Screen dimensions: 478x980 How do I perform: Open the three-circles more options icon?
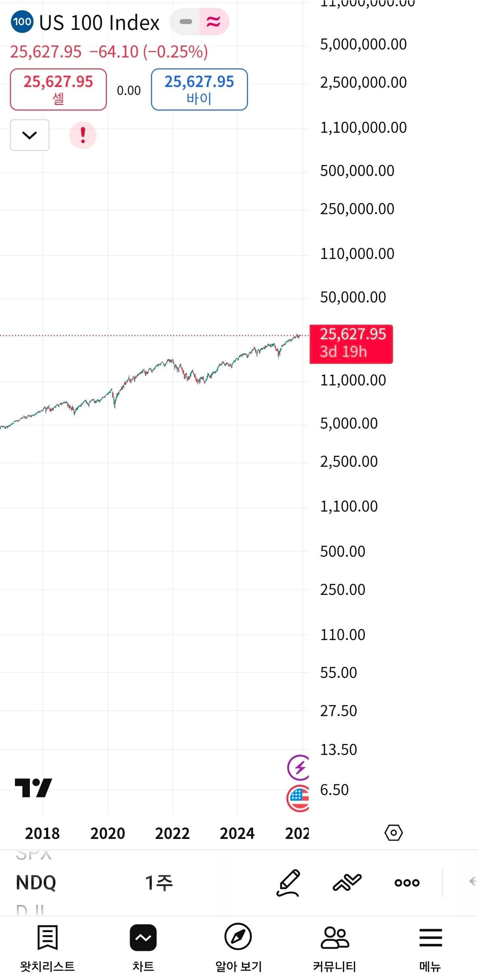407,883
